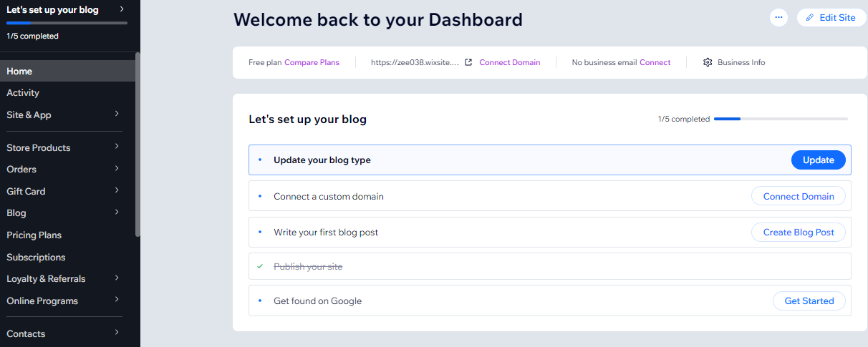Click the sidebar vertical scrollbar

pyautogui.click(x=138, y=145)
